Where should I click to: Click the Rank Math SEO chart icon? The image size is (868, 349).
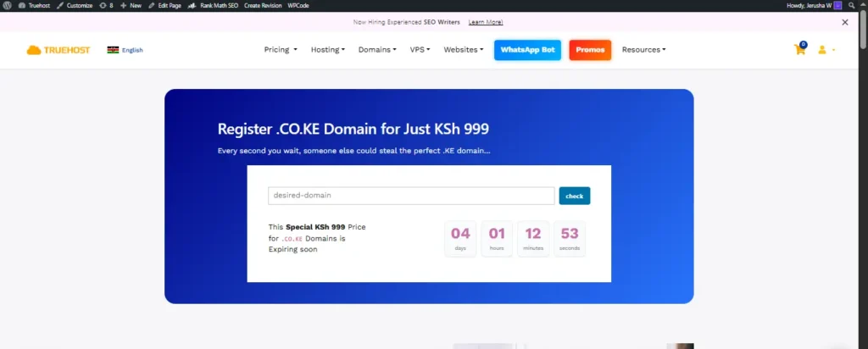click(x=193, y=6)
